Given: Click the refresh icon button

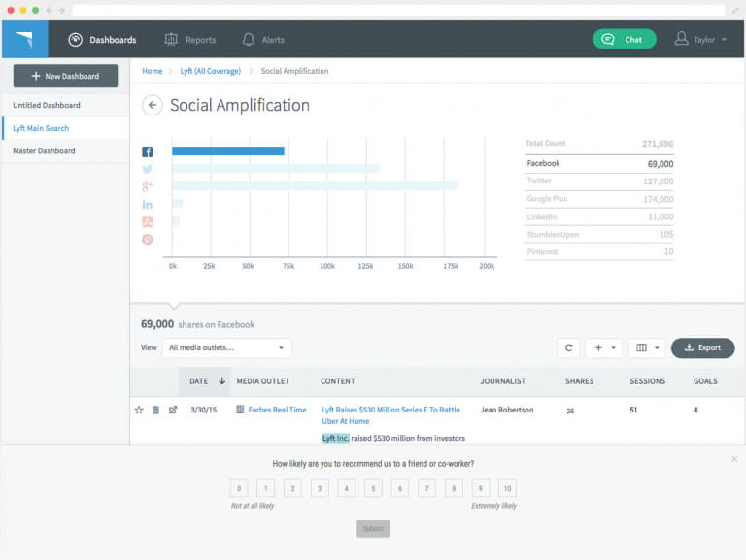Looking at the screenshot, I should [x=568, y=348].
